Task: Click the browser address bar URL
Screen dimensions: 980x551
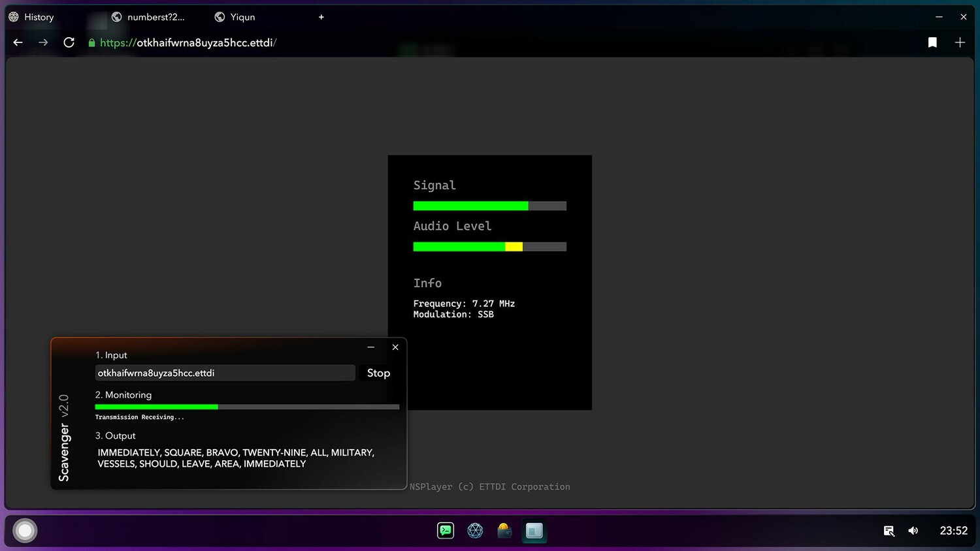Action: 188,42
